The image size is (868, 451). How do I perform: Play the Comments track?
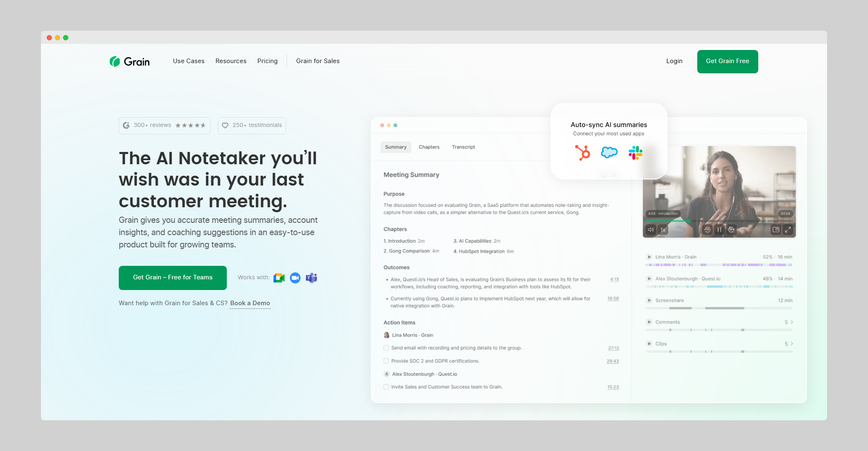click(x=649, y=322)
